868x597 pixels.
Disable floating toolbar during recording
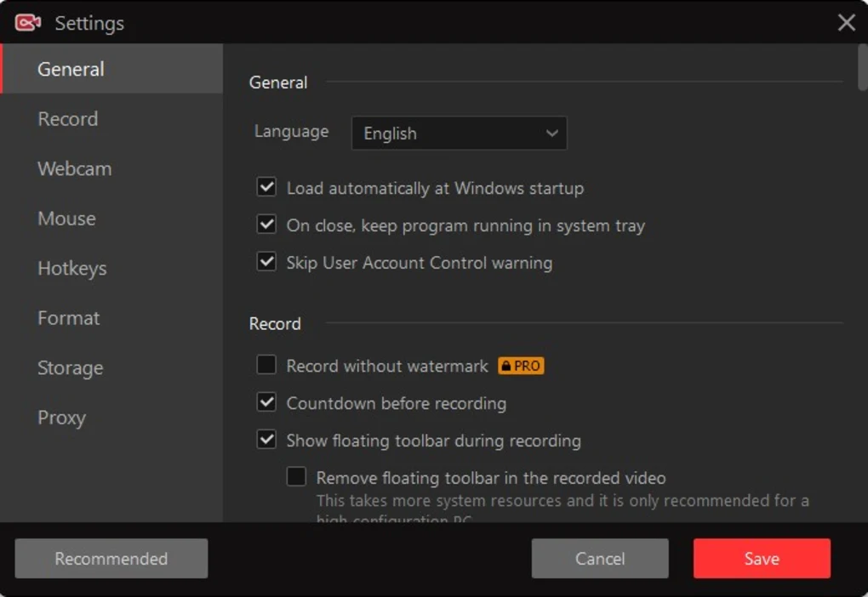(266, 440)
